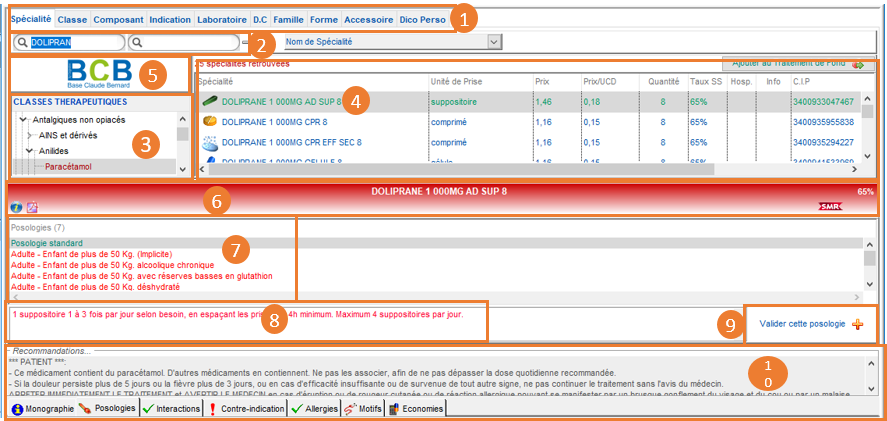The height and width of the screenshot is (421, 887).
Task: Click the BCB Base Claude Bernard logo
Action: coord(99,74)
